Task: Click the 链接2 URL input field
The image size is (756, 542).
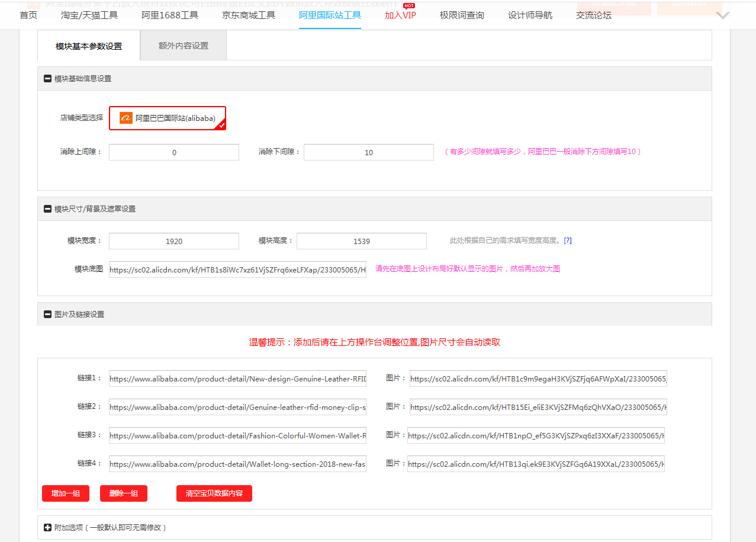Action: pos(237,407)
